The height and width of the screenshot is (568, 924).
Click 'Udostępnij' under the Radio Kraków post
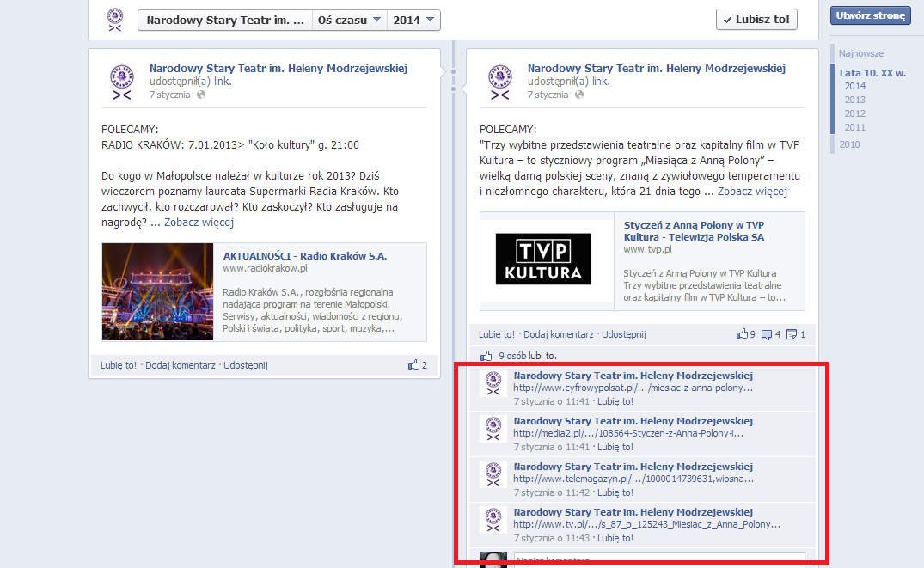coord(246,365)
